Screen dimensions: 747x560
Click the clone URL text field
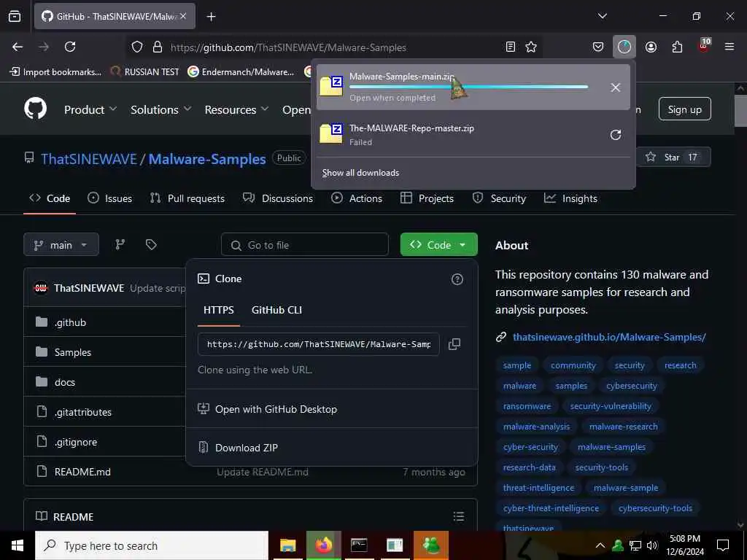click(319, 344)
